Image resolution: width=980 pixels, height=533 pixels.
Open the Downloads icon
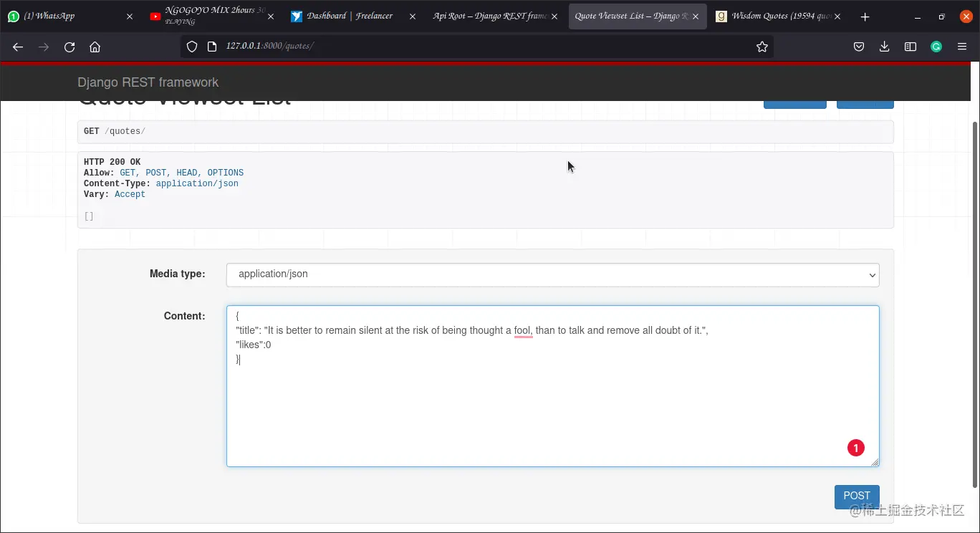tap(884, 46)
